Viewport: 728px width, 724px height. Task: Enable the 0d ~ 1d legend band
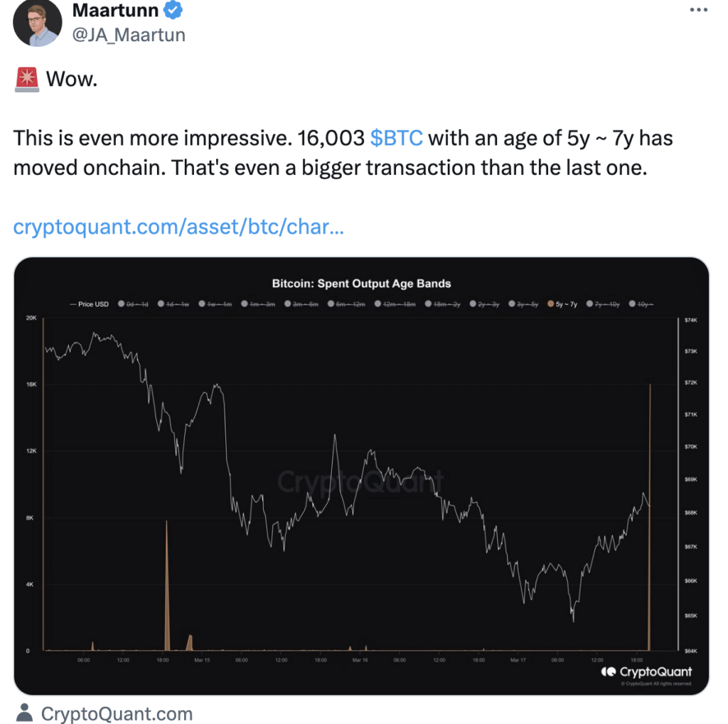134,304
